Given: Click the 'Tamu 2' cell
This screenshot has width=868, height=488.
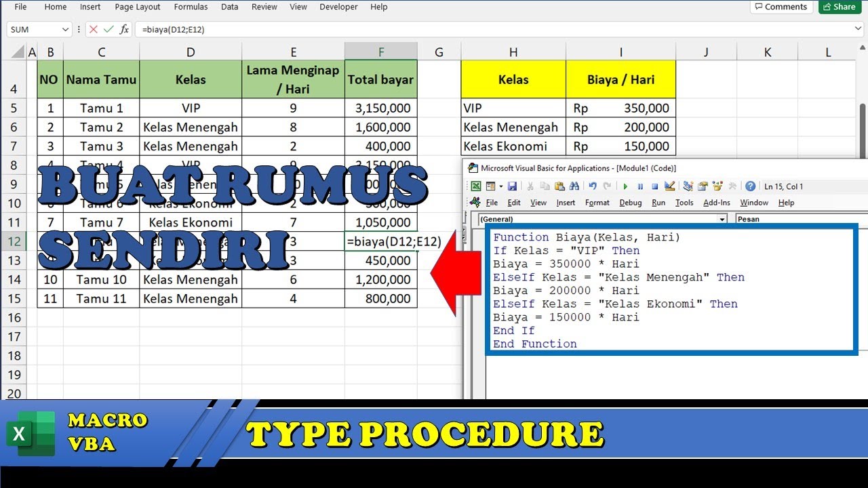Looking at the screenshot, I should click(102, 127).
